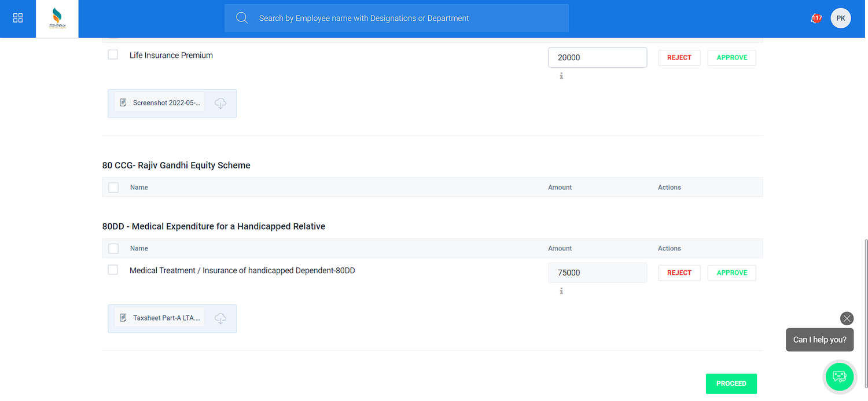868x401 pixels.
Task: Open the app grid menu icon
Action: 18,18
